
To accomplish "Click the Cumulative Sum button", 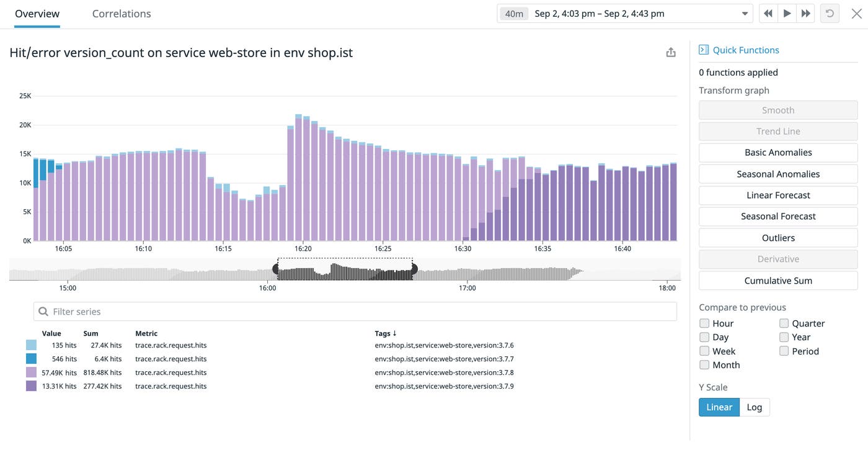I will coord(778,281).
